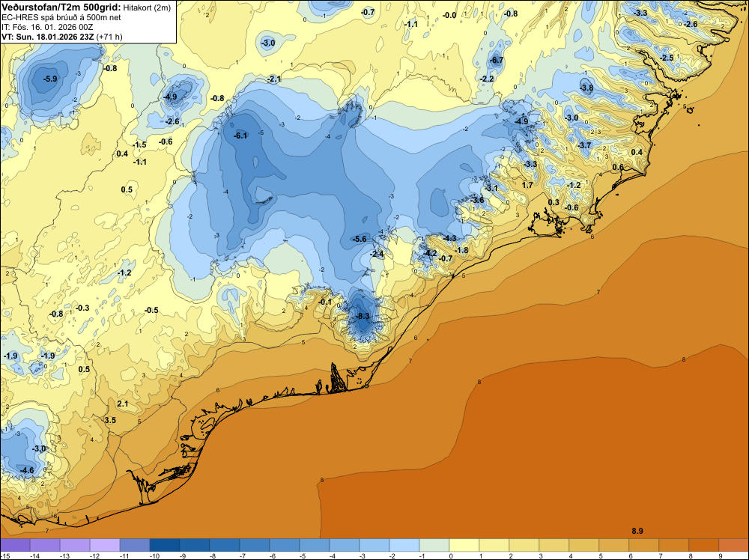The height and width of the screenshot is (560, 749).
Task: Pick the legend swatch between 4 and 5
Action: 583,545
